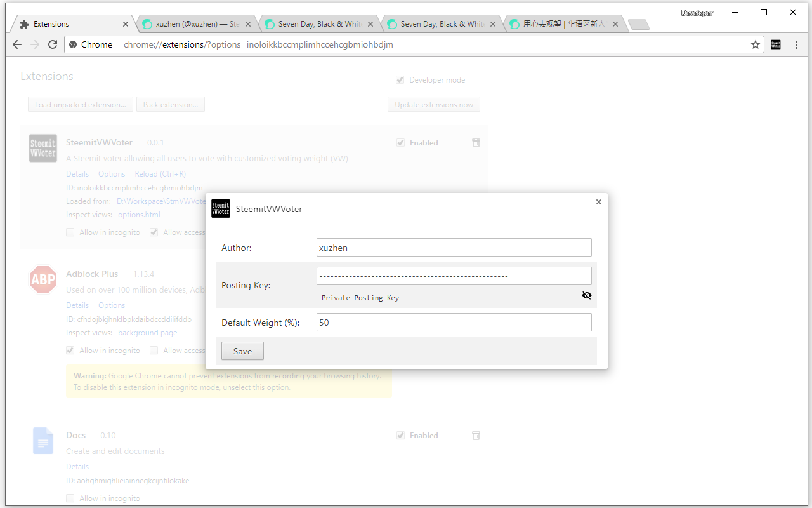Click the SteemitVWVoter extension logo in list

[43, 149]
